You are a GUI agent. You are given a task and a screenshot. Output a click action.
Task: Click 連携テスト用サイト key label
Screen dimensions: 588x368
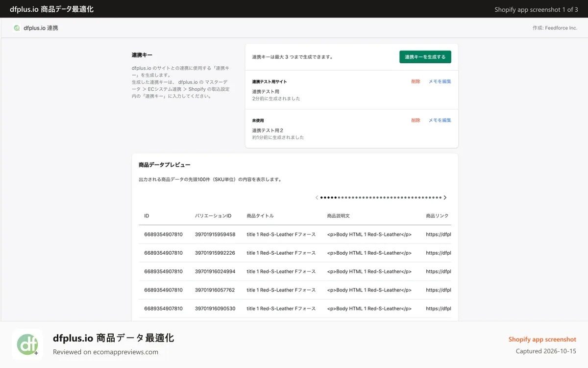coord(269,81)
